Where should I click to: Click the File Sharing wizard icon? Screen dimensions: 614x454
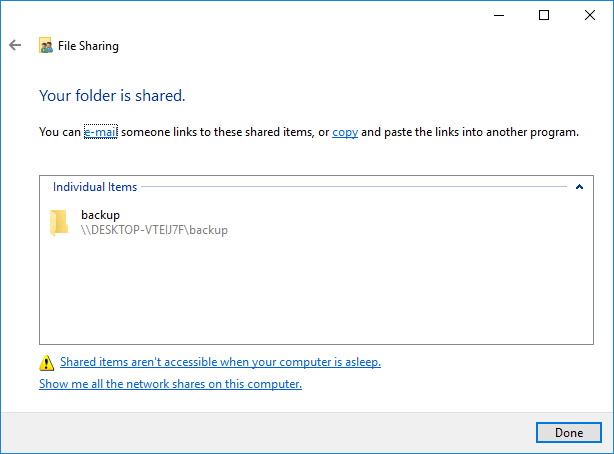point(45,46)
